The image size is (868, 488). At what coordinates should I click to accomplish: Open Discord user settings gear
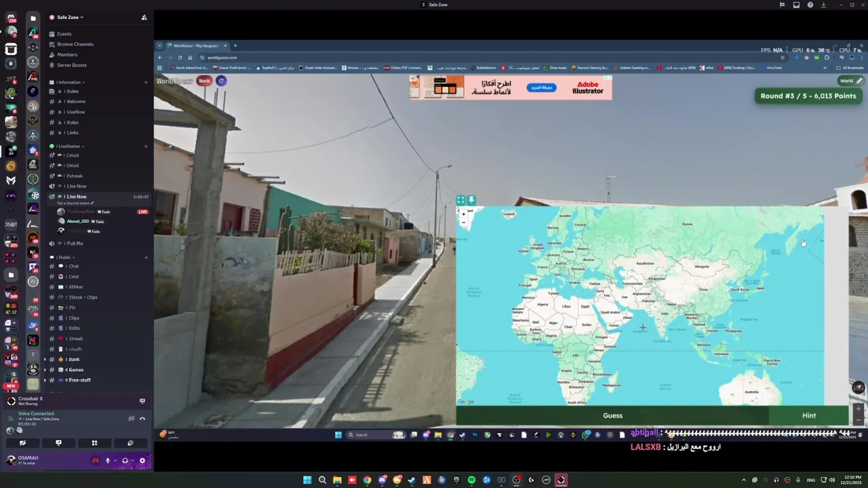coord(142,461)
